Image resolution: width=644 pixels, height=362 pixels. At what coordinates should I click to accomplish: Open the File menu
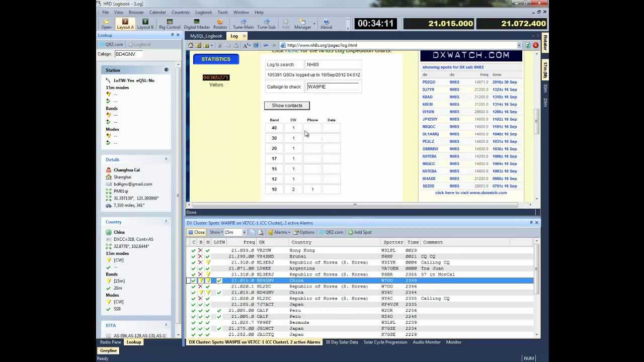coord(106,12)
